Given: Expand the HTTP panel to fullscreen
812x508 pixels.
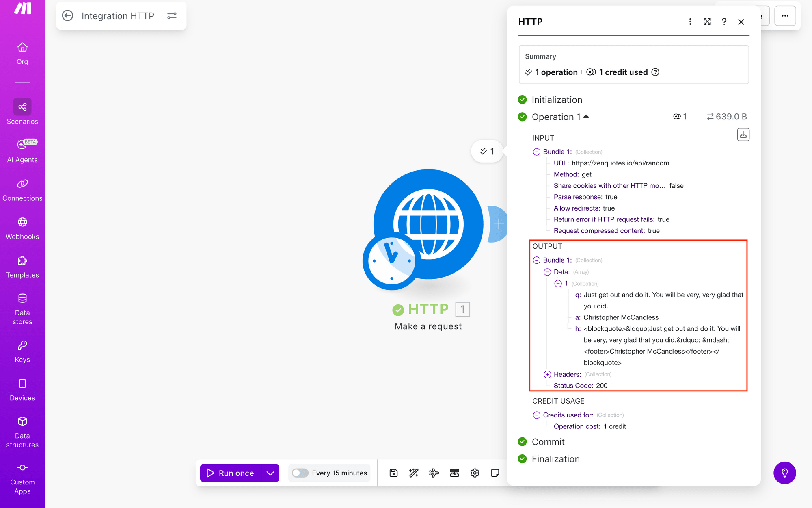Looking at the screenshot, I should [x=707, y=22].
